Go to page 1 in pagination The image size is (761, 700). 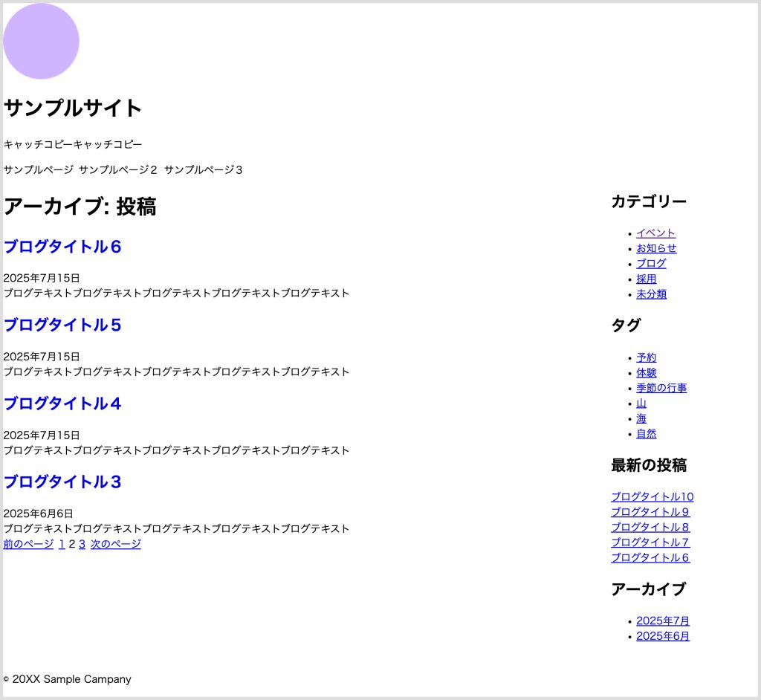[x=62, y=544]
